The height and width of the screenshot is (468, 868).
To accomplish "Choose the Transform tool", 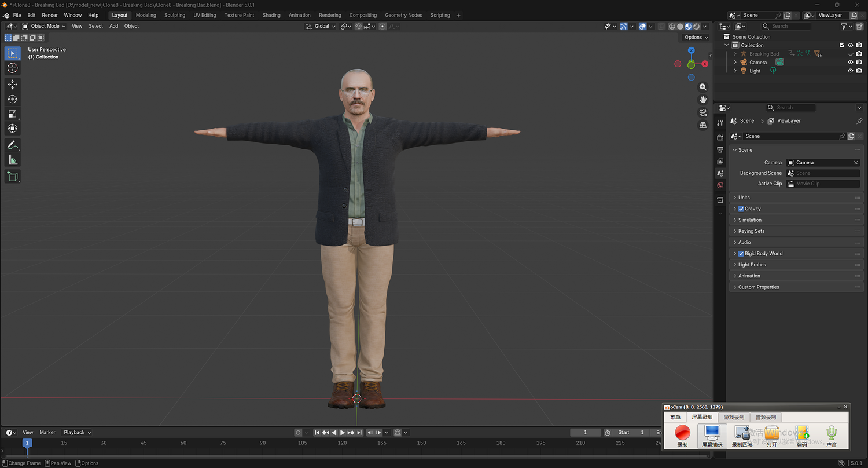I will (12, 128).
